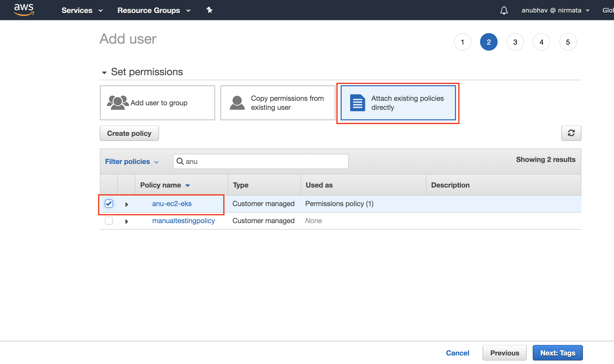614x364 pixels.
Task: Click the document icon in Attach existing policies
Action: 357,103
